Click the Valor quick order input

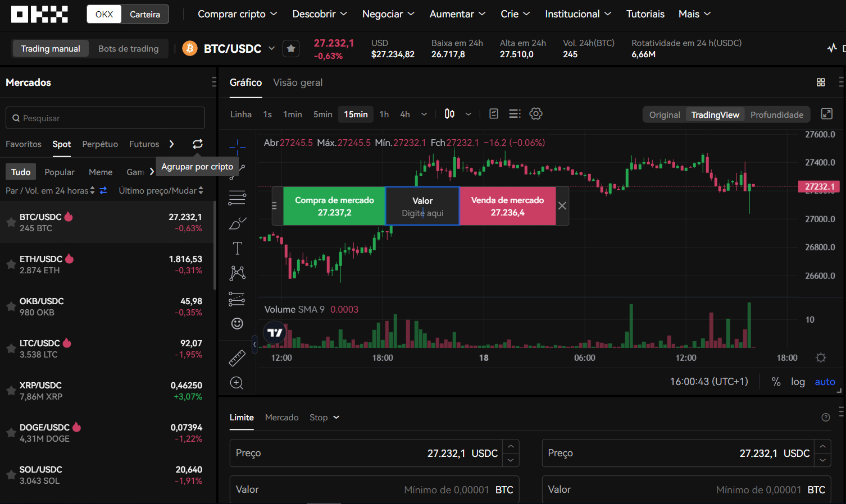point(422,206)
